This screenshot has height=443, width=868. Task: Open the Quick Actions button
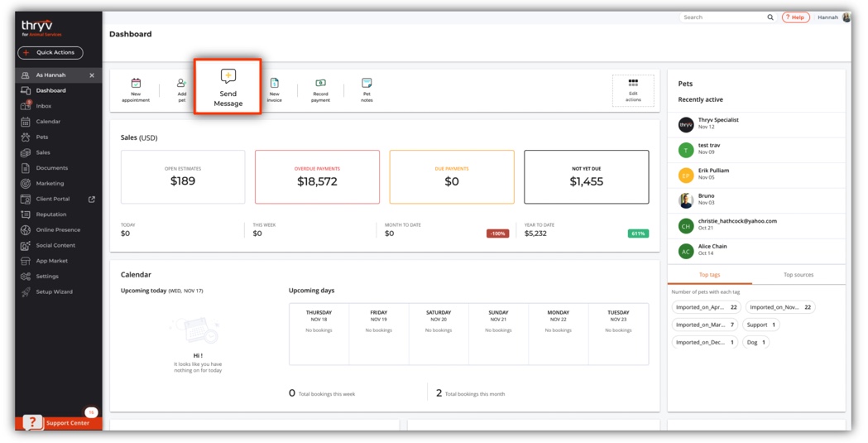tap(50, 53)
